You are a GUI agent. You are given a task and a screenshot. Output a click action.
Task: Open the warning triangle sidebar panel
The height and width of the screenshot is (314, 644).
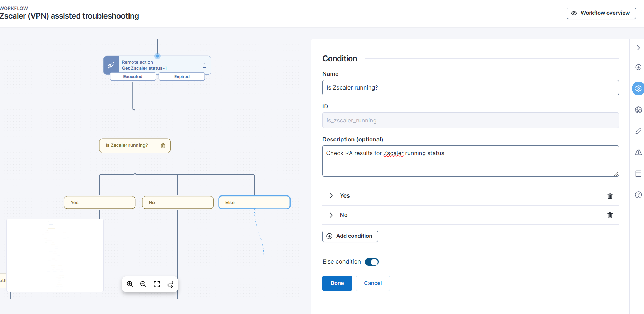coord(638,152)
